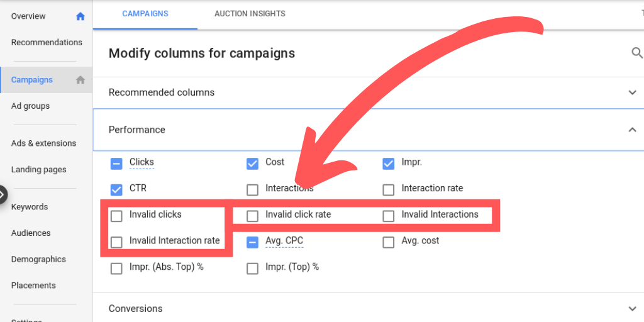The width and height of the screenshot is (644, 322).
Task: Click the home icon next to Overview
Action: point(80,17)
